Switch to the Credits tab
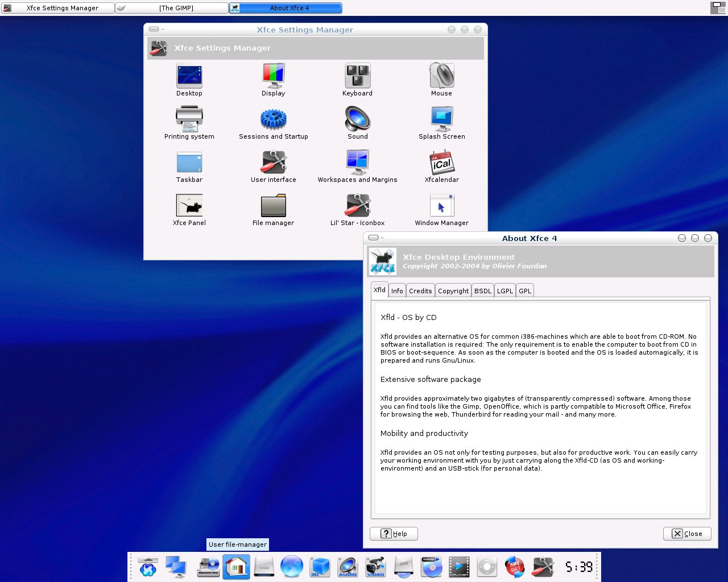728x582 pixels. pos(420,290)
